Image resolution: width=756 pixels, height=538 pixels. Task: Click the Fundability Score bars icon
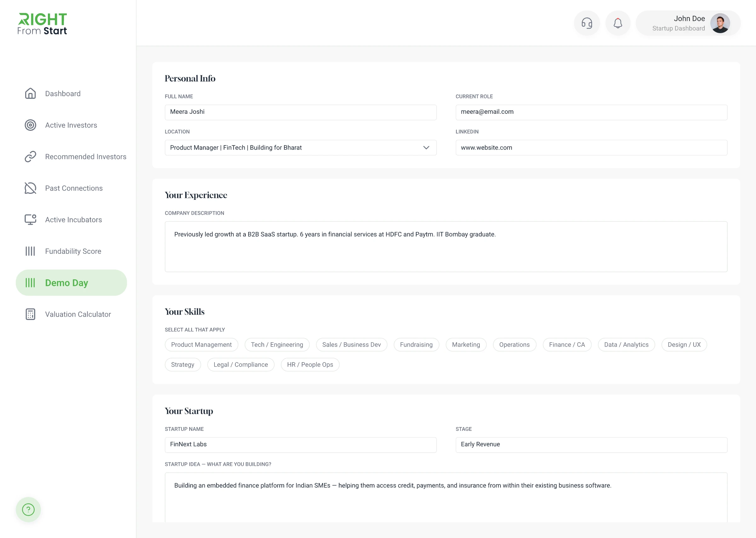[31, 251]
